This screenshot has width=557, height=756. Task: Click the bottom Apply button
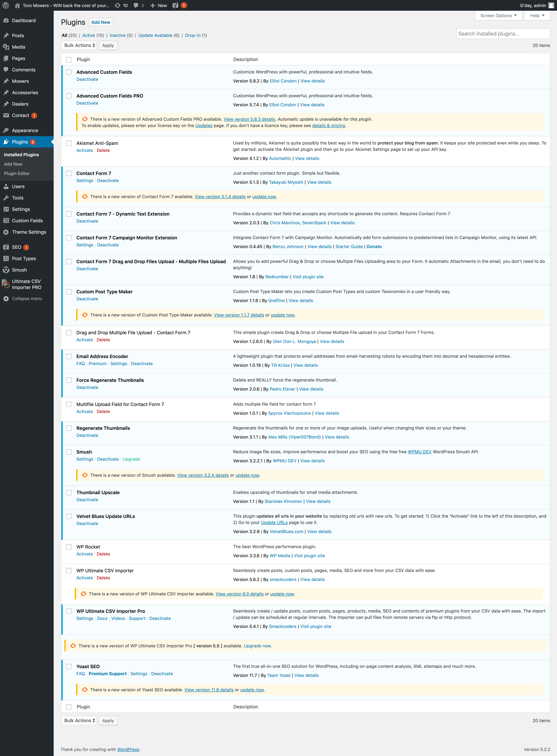(x=108, y=721)
